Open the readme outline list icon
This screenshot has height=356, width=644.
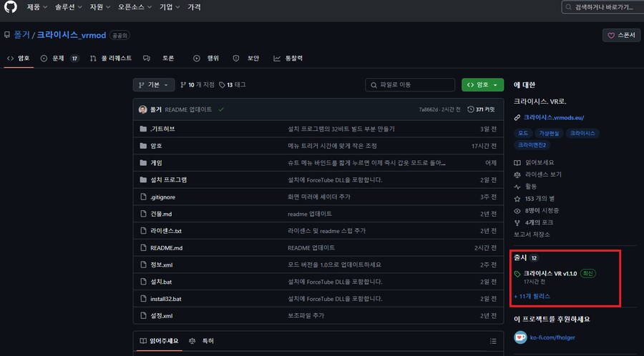pyautogui.click(x=493, y=341)
